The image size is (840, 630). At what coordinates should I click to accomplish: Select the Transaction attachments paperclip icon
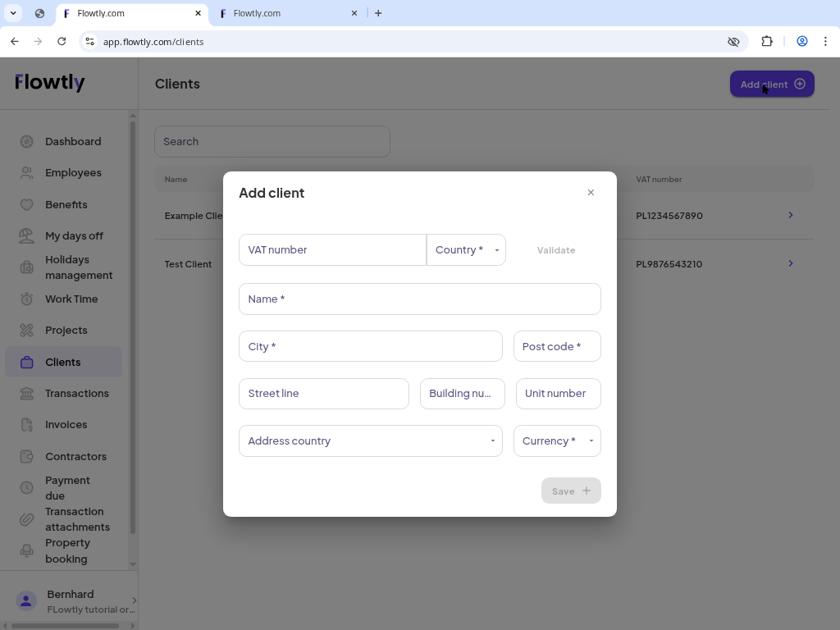pyautogui.click(x=26, y=518)
